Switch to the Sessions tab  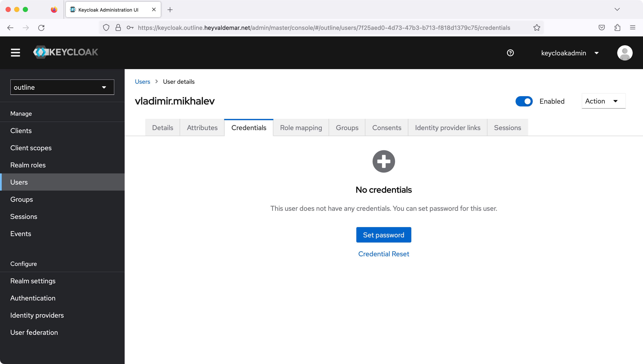[x=507, y=127]
